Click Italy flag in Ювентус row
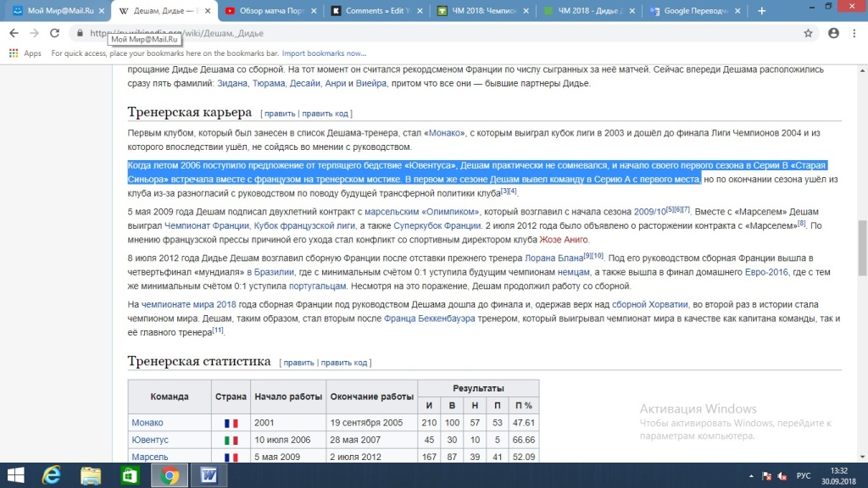Viewport: 868px width, 488px height. pyautogui.click(x=231, y=441)
